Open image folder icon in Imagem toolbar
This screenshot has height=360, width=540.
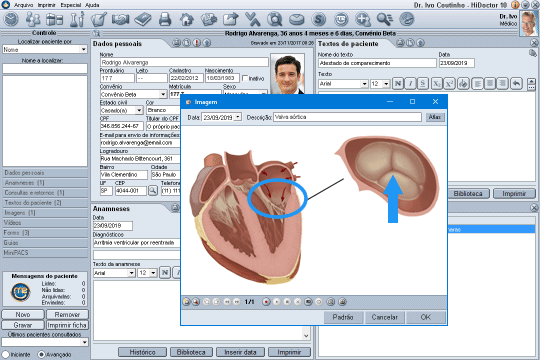[186, 302]
